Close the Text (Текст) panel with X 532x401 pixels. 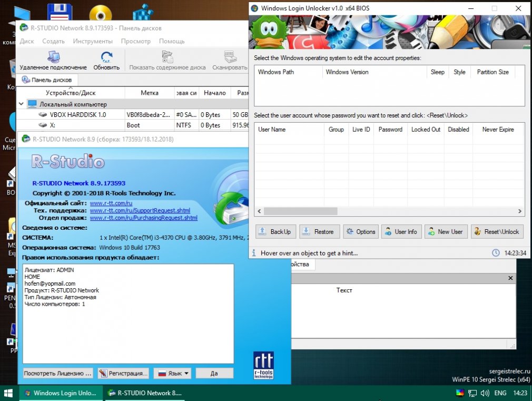(x=510, y=278)
